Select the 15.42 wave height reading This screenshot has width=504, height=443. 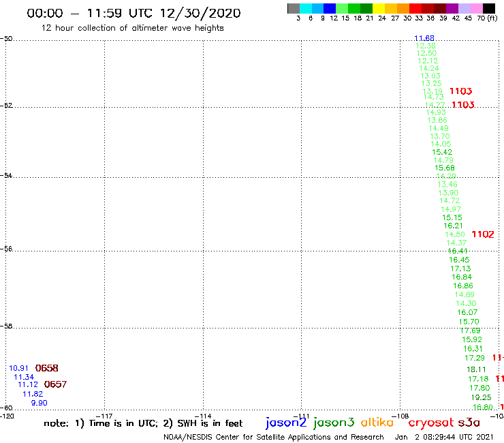[442, 152]
